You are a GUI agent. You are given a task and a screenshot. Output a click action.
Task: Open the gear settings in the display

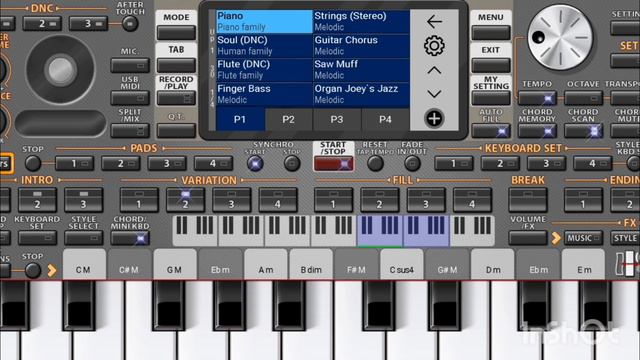click(x=434, y=46)
